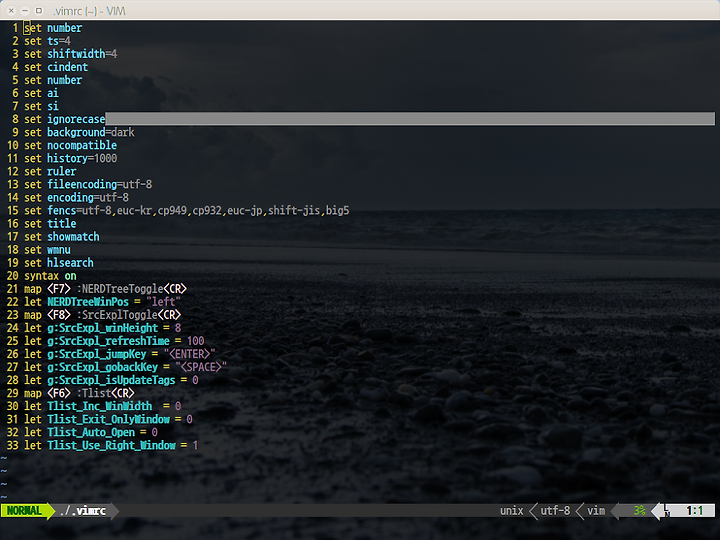Click the unix file format status entry
The width and height of the screenshot is (720, 540).
512,511
